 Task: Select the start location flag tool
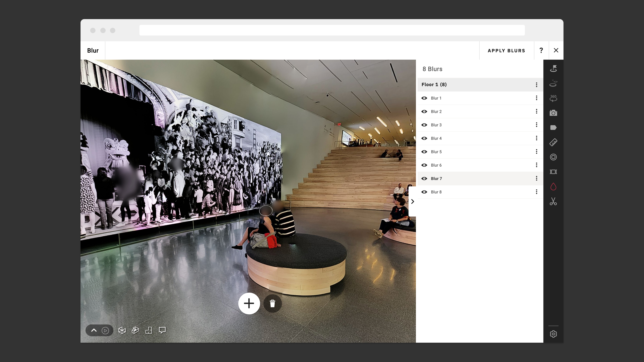click(553, 68)
